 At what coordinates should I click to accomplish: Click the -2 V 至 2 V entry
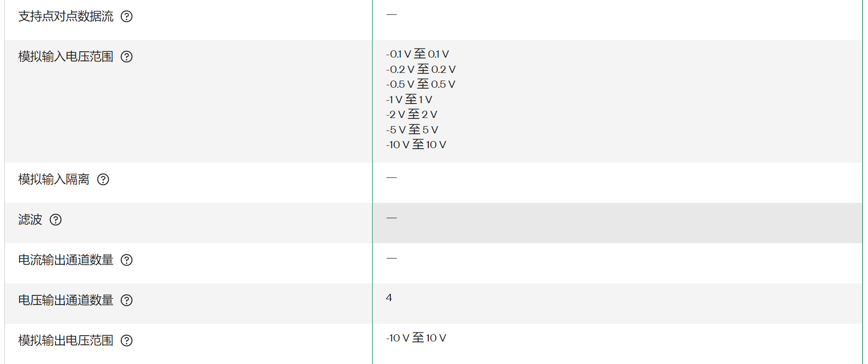tap(411, 114)
